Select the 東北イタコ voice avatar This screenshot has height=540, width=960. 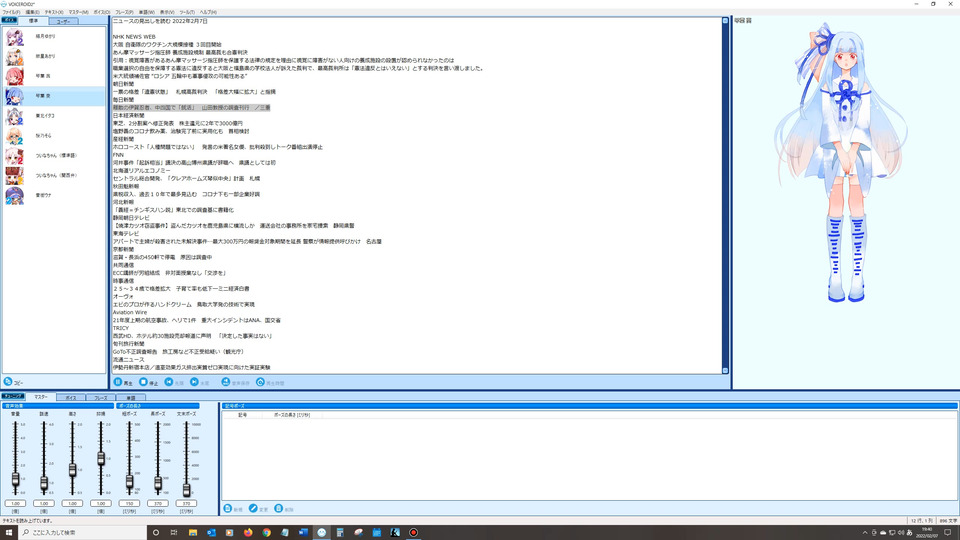click(14, 116)
